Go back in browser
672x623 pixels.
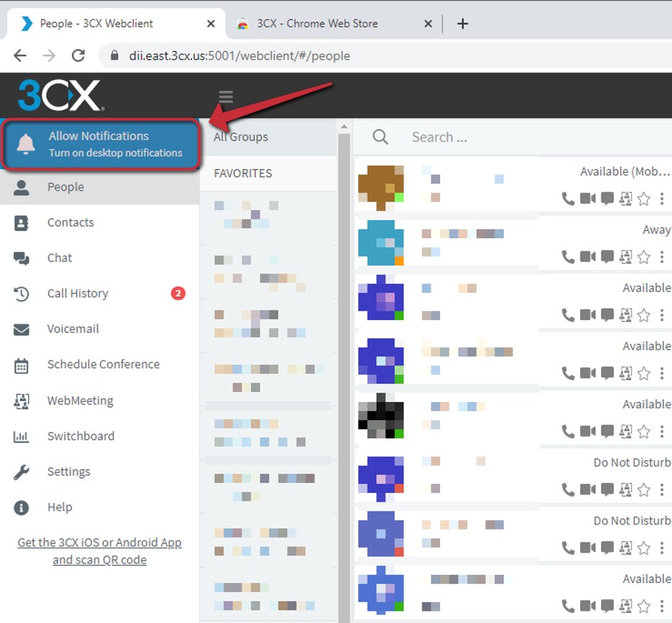pos(19,56)
